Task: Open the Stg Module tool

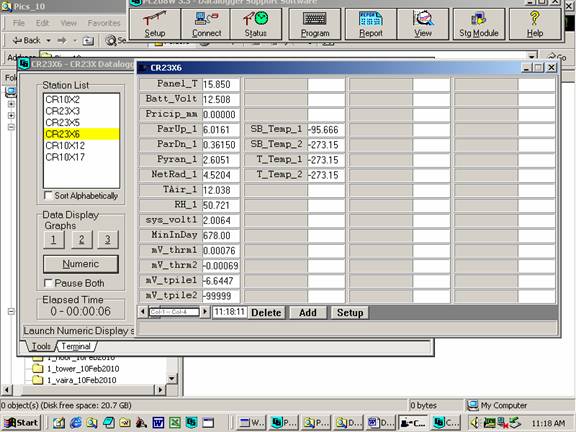Action: pyautogui.click(x=479, y=24)
